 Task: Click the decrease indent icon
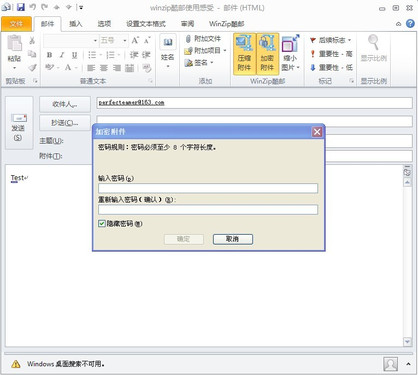click(134, 55)
